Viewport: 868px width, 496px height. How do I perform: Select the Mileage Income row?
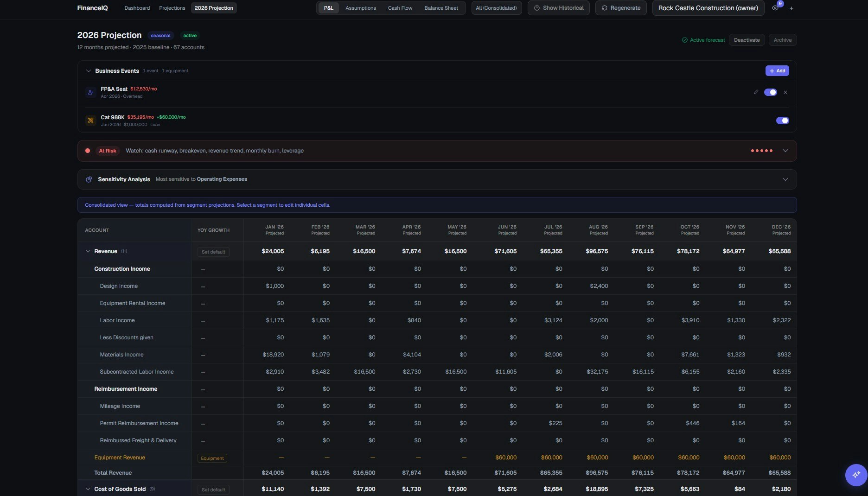click(x=437, y=406)
